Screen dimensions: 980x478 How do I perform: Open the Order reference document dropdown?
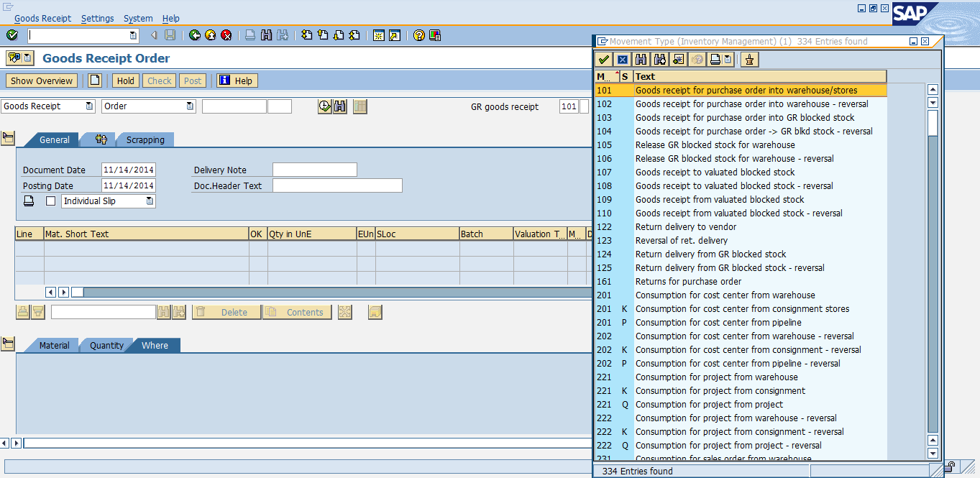(x=190, y=106)
